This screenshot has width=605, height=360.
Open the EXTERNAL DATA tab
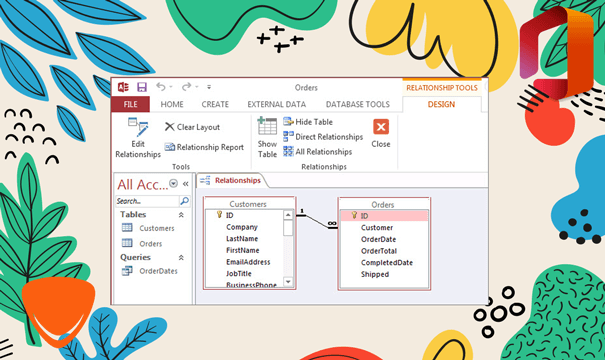277,104
